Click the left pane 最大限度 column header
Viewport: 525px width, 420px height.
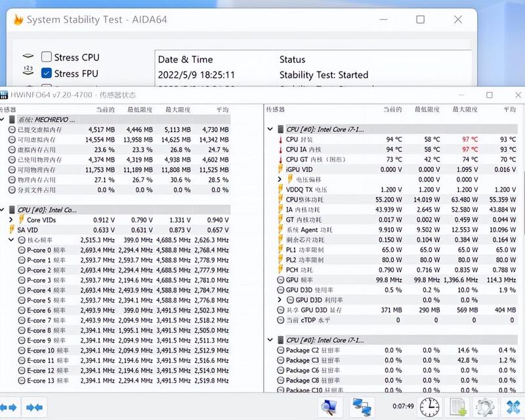178,110
